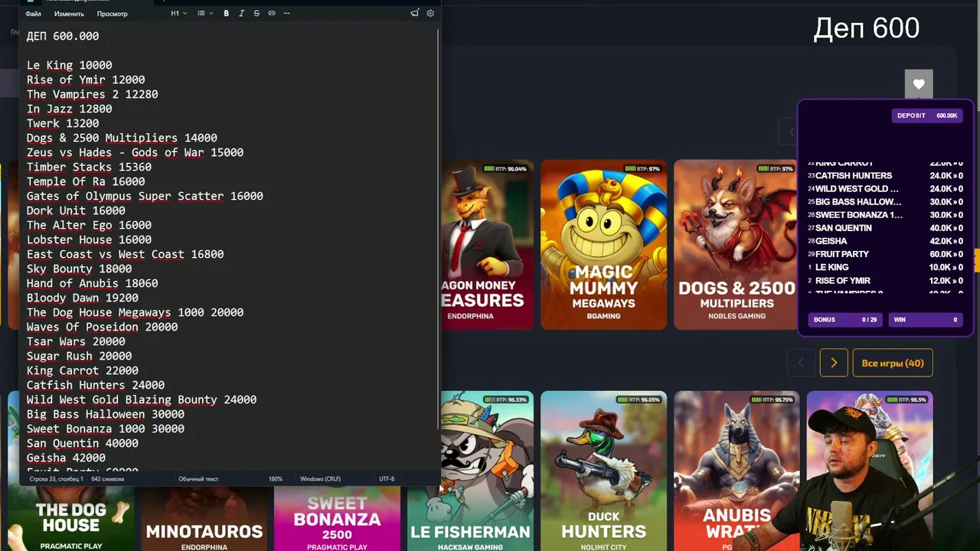Click the Deposit 600.00K badge
The image size is (980, 551).
coord(926,116)
